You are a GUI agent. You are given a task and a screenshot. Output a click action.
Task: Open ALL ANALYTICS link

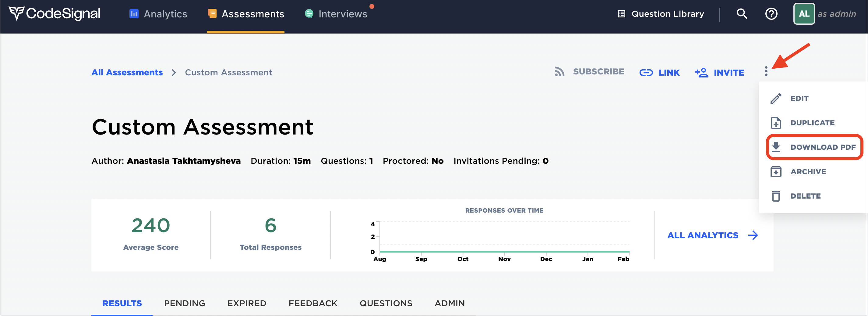[x=713, y=235]
